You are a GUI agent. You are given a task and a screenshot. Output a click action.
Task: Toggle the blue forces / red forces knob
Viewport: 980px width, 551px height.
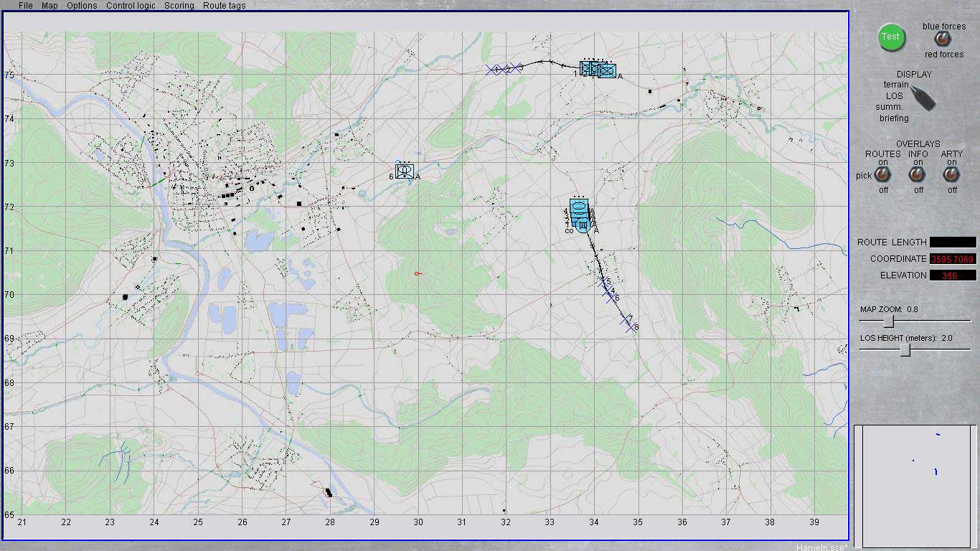pos(941,38)
